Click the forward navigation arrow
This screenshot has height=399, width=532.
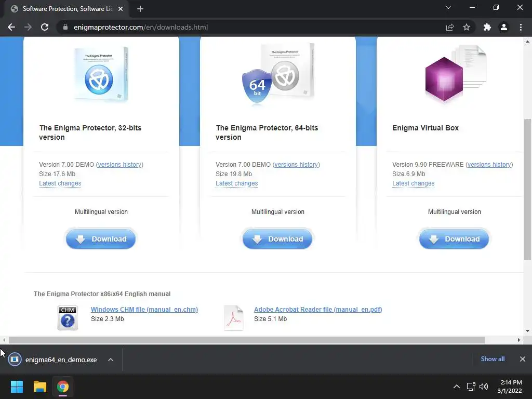click(x=28, y=27)
